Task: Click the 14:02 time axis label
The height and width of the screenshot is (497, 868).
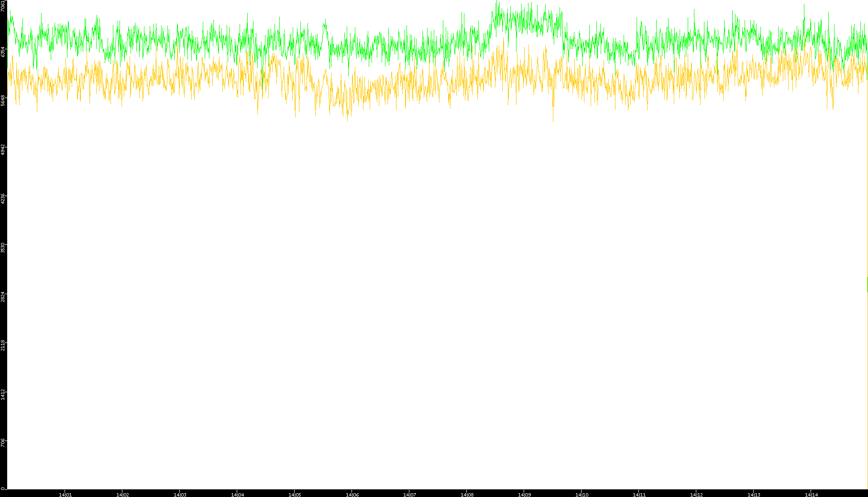Action: [122, 495]
